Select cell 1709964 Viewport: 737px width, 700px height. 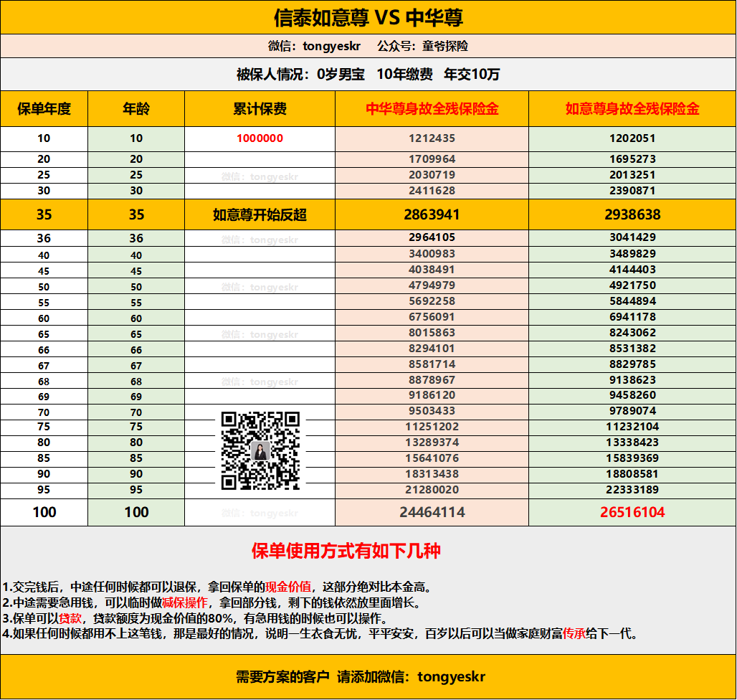pyautogui.click(x=432, y=159)
